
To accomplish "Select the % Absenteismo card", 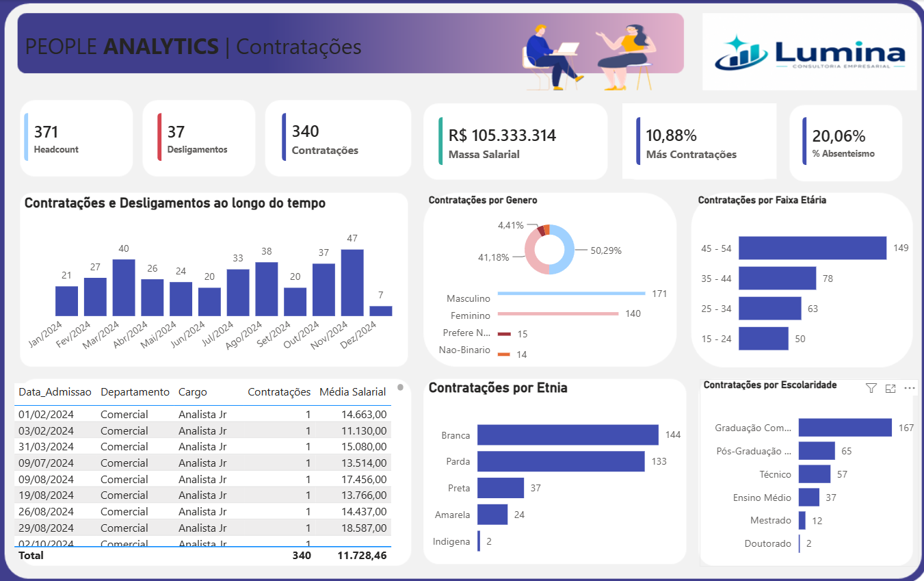I will 846,143.
